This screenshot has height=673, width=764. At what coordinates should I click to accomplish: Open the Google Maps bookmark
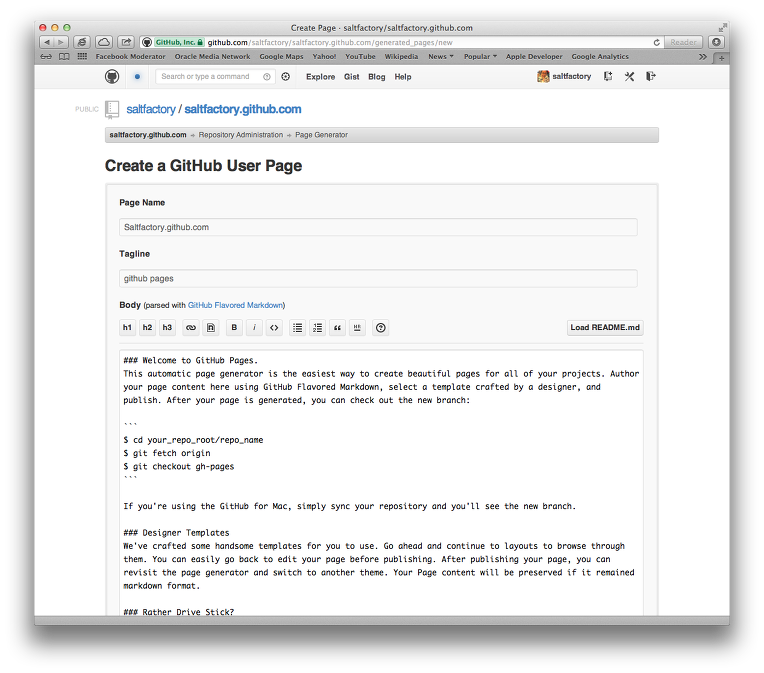pyautogui.click(x=281, y=57)
